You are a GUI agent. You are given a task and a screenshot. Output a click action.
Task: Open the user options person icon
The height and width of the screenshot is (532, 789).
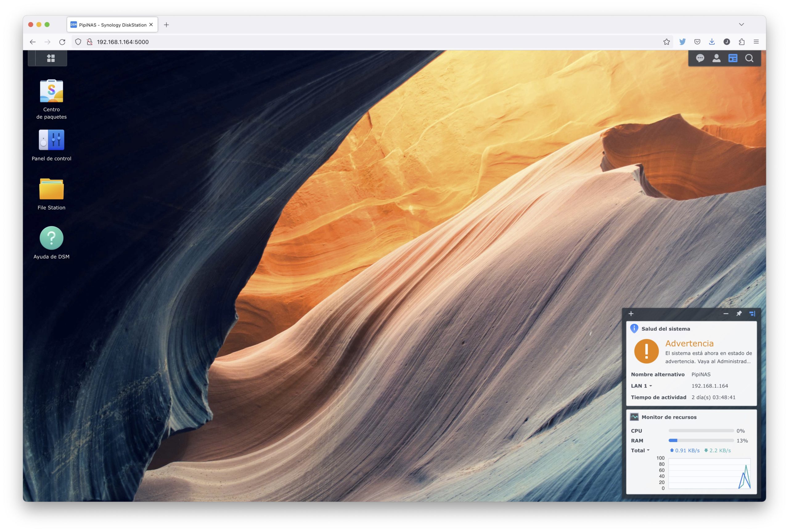coord(716,58)
